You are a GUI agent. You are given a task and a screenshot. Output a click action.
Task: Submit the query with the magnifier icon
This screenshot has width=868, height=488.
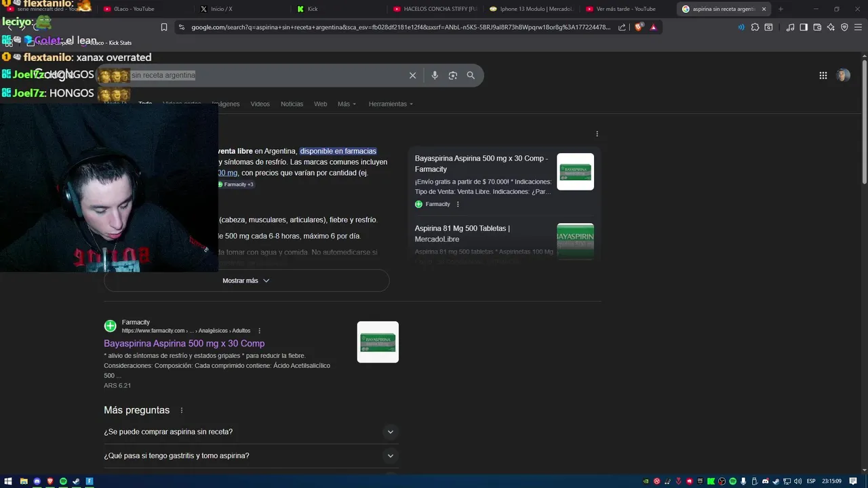471,75
